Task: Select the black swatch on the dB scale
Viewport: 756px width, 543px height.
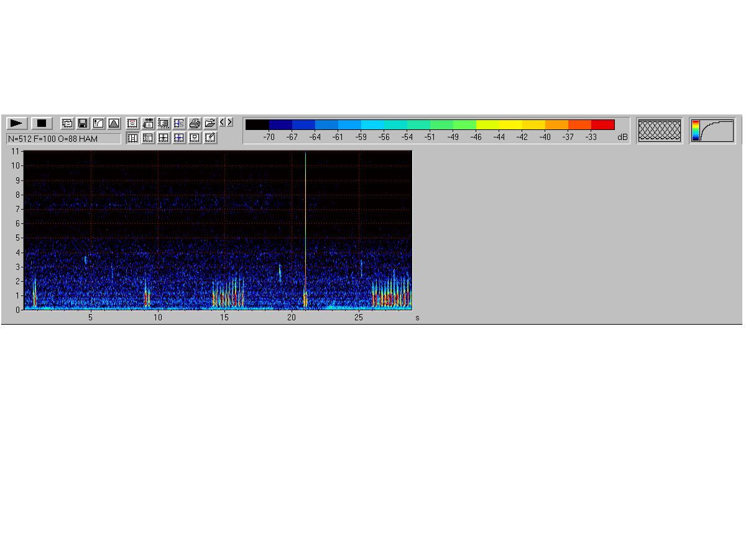Action: pos(257,124)
